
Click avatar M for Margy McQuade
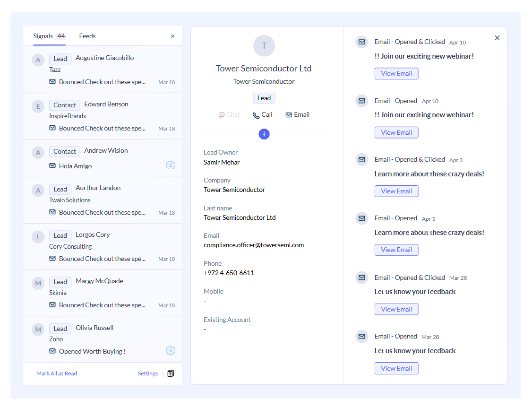coord(38,283)
